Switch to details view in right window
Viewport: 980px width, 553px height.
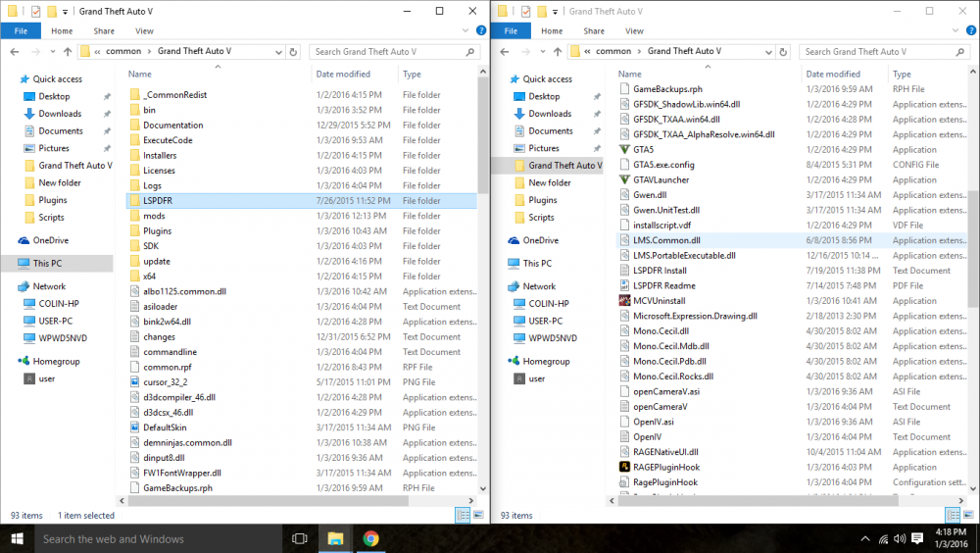(x=954, y=515)
